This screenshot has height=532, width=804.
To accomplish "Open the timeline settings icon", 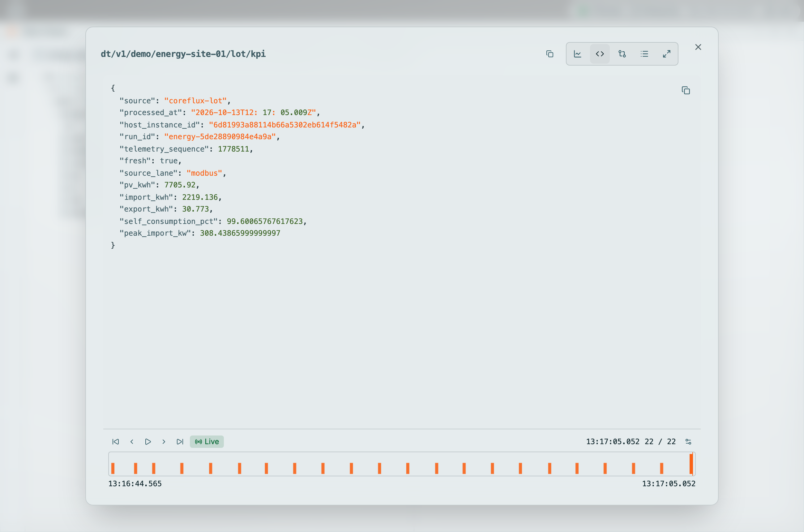I will (x=688, y=441).
